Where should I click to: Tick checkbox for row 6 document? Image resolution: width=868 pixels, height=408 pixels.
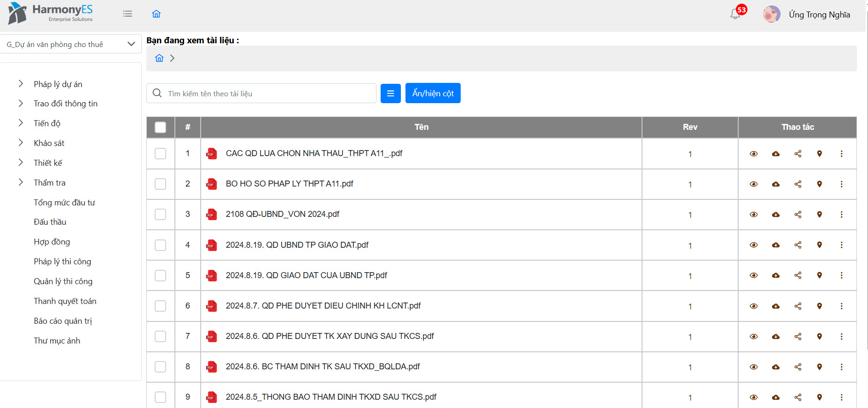(x=160, y=306)
